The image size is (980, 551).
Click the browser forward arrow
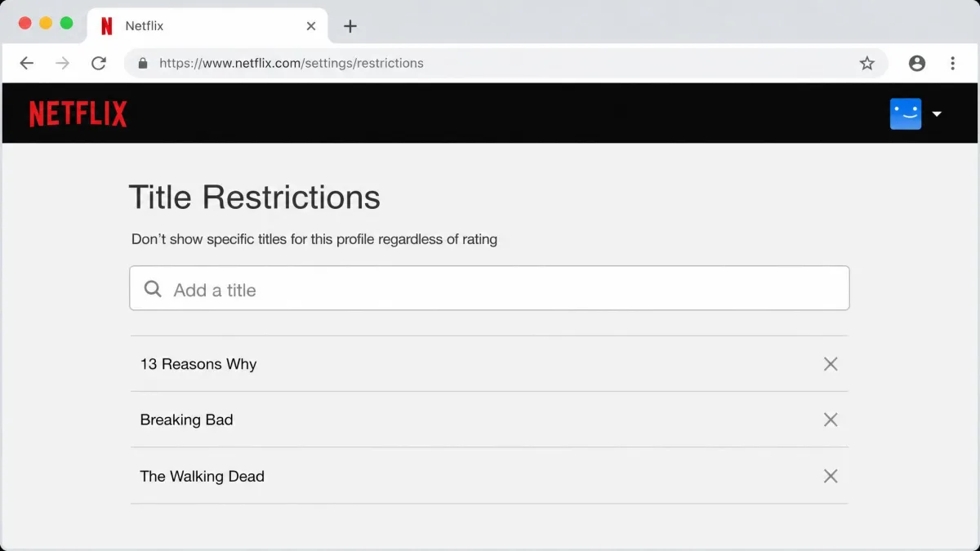coord(62,63)
